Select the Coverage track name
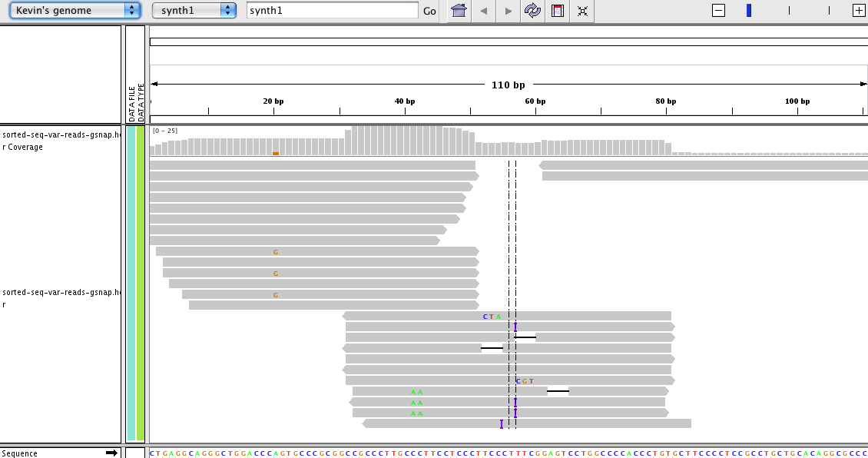 pos(23,147)
